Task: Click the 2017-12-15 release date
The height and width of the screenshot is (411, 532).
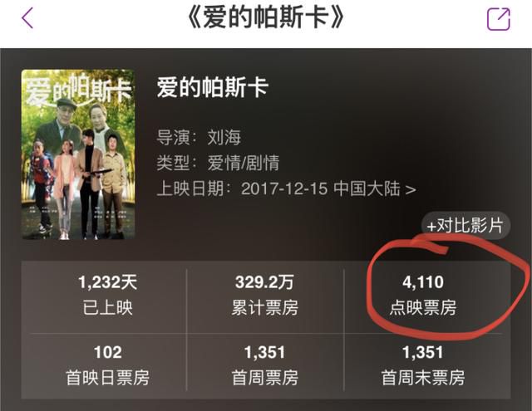Action: click(284, 188)
